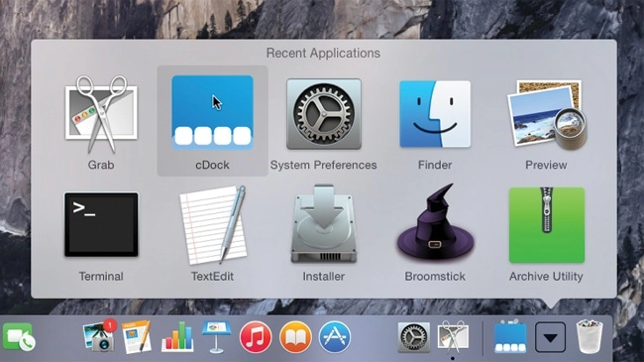Screen dimensions: 644x362
Task: Open FaceTime from the Dock
Action: click(19, 337)
